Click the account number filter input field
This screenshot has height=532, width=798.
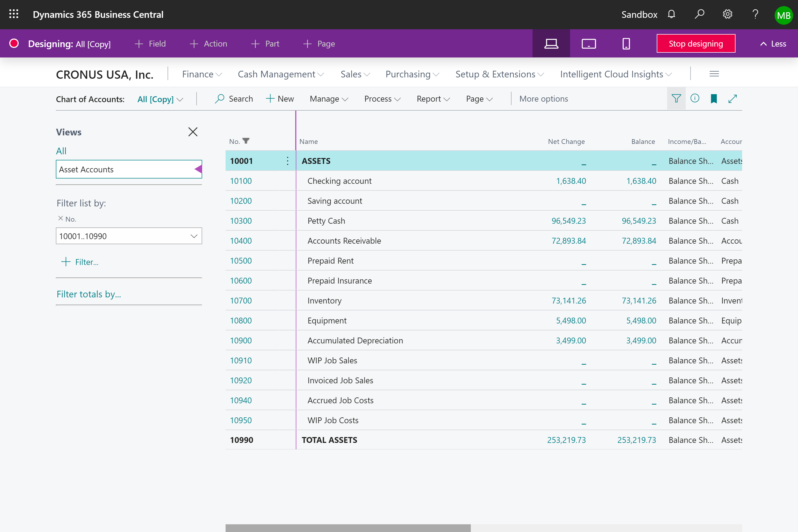(x=122, y=236)
